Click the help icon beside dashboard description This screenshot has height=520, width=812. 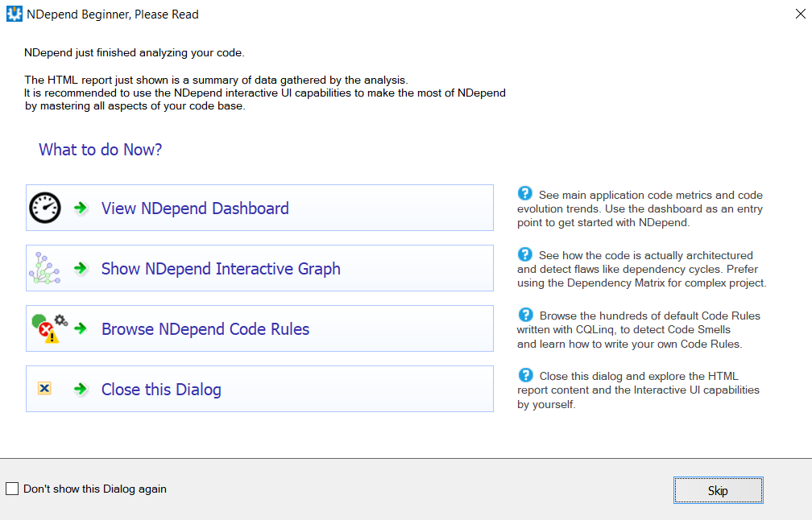tap(524, 194)
